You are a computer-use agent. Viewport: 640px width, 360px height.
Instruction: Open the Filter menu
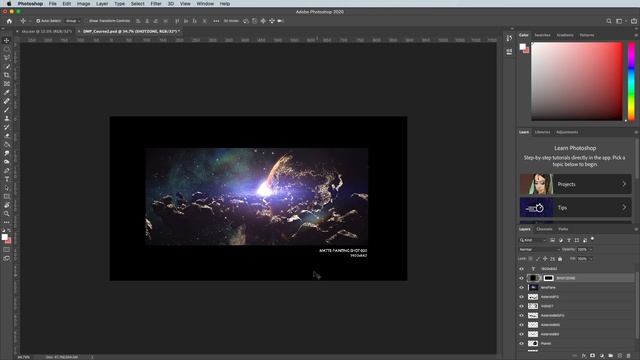pos(156,4)
